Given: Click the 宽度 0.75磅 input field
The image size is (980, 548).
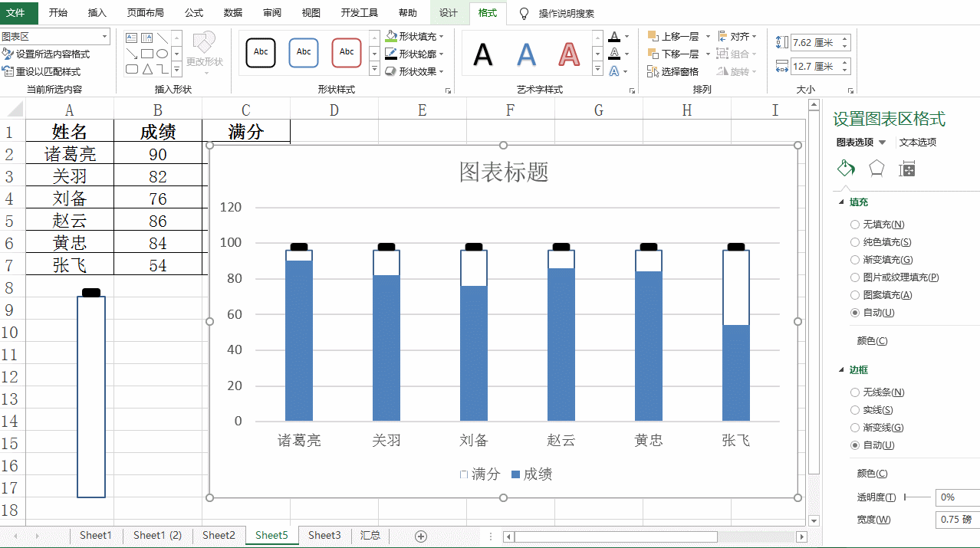Looking at the screenshot, I should (956, 519).
